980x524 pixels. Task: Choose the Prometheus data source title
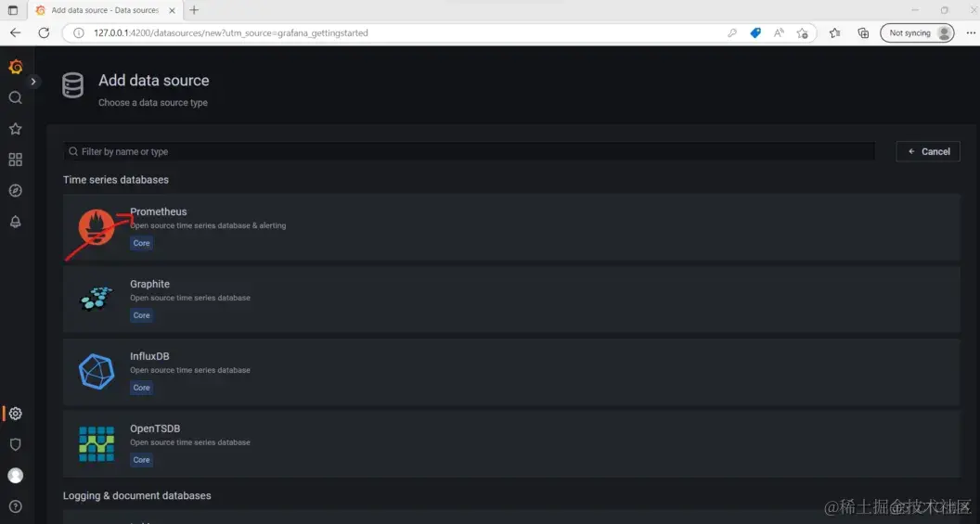[158, 211]
